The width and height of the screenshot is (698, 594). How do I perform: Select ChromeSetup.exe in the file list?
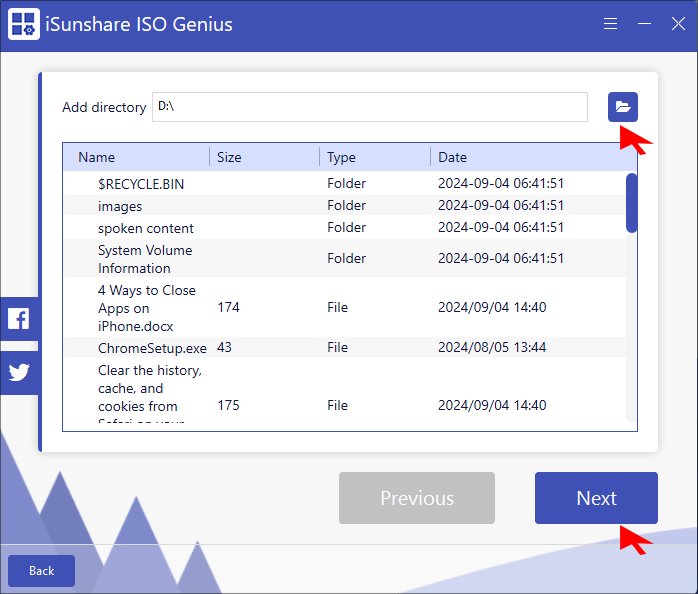(x=152, y=348)
